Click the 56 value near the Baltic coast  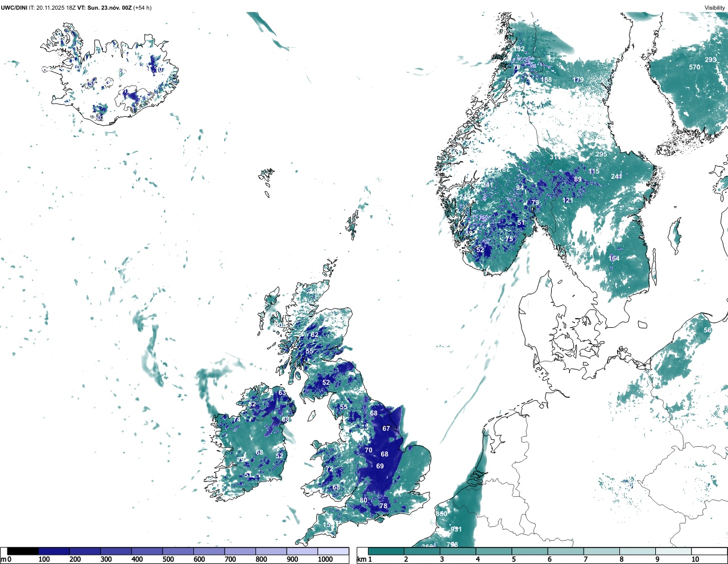708,330
